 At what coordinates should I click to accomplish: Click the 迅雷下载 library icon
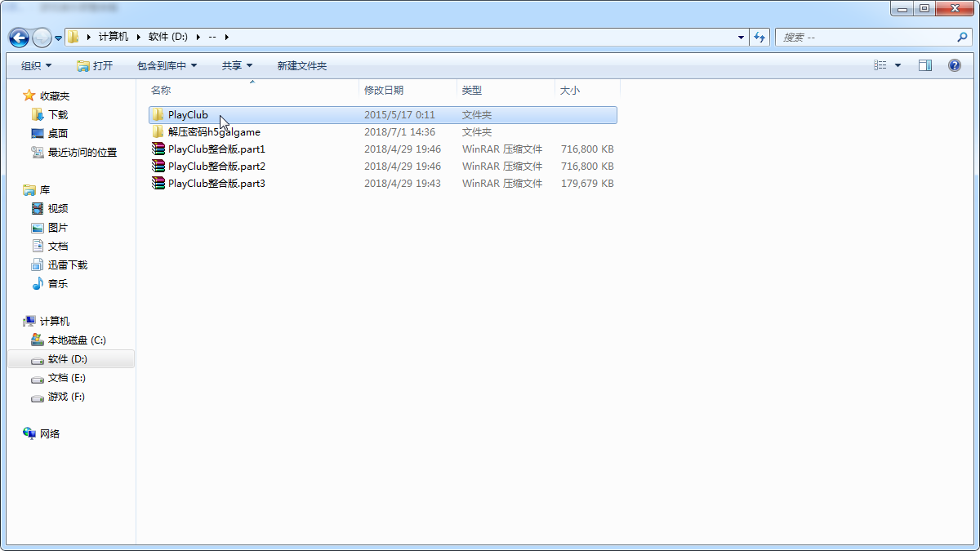(x=38, y=265)
